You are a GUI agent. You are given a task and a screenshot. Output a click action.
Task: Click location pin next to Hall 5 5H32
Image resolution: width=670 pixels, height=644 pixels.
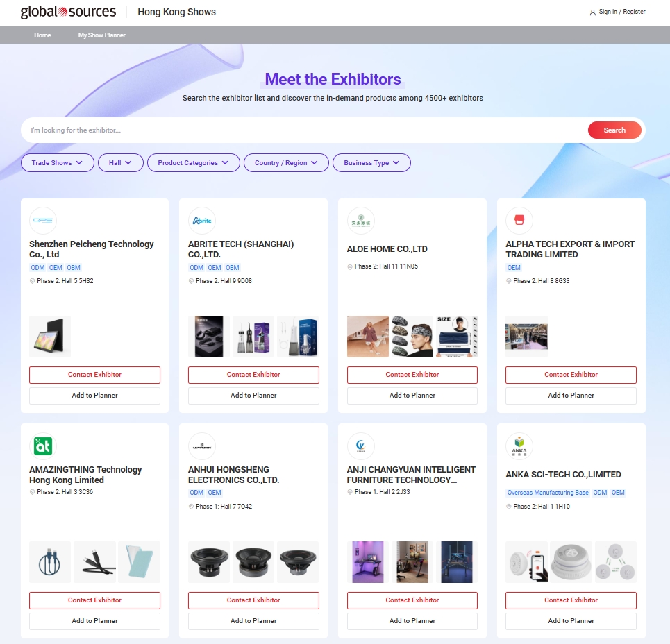tap(32, 281)
